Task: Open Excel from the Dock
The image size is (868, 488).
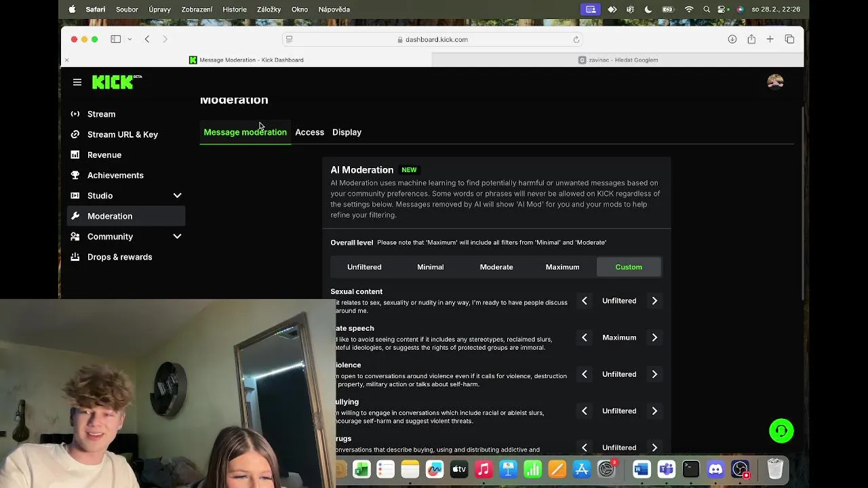Action: (361, 469)
